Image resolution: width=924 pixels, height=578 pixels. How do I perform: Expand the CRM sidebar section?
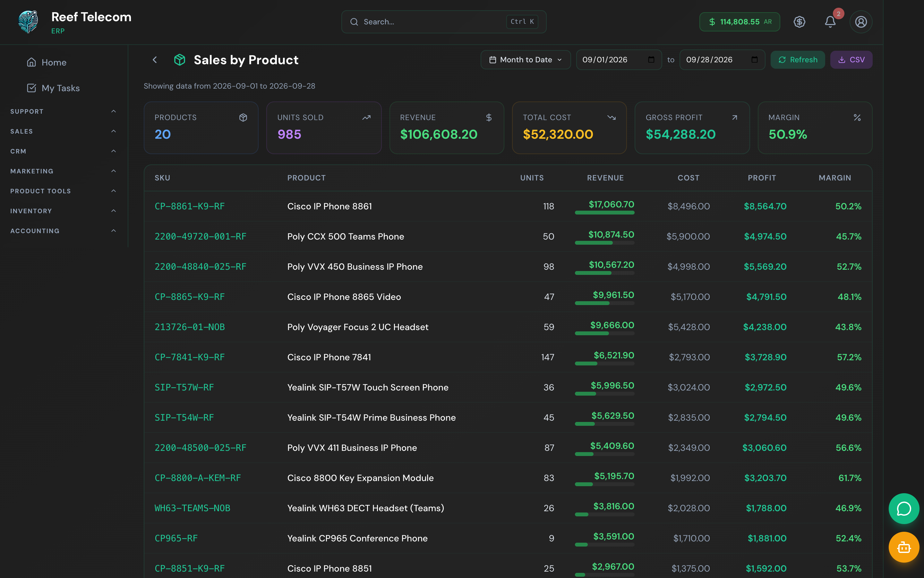[64, 151]
